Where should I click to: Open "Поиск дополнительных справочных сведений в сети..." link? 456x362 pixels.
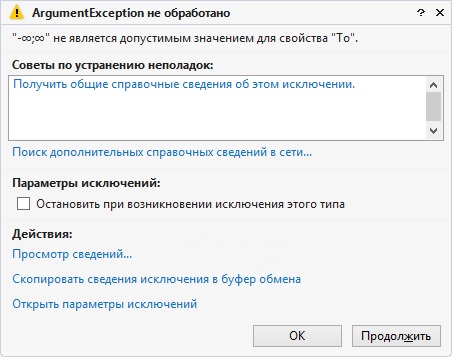(162, 152)
